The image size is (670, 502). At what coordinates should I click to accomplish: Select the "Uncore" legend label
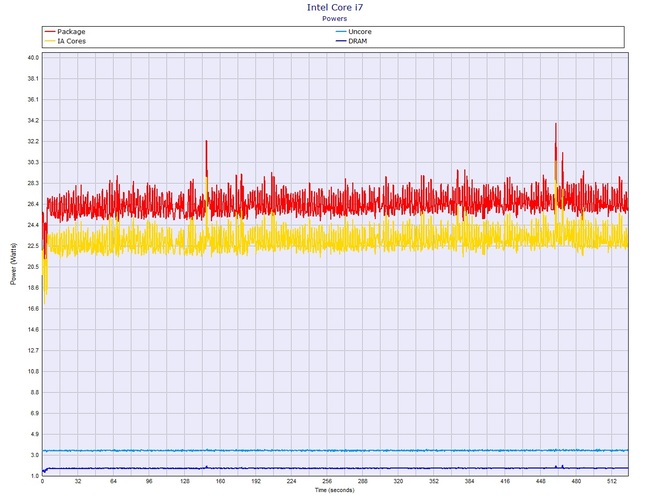point(360,32)
